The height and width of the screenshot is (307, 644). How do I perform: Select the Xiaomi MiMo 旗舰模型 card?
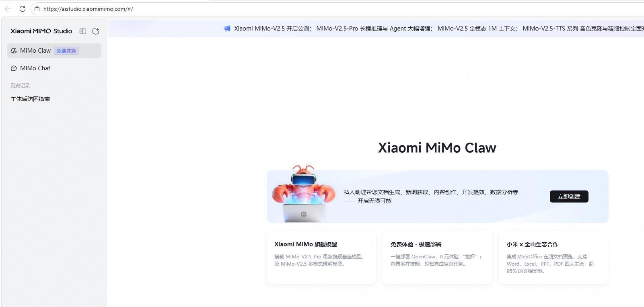[321, 257]
